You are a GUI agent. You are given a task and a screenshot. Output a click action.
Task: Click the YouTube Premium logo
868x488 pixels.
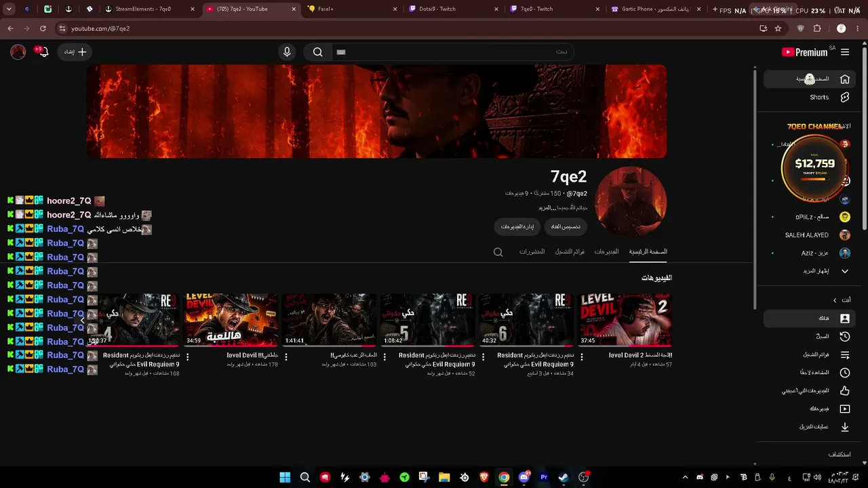(x=805, y=52)
